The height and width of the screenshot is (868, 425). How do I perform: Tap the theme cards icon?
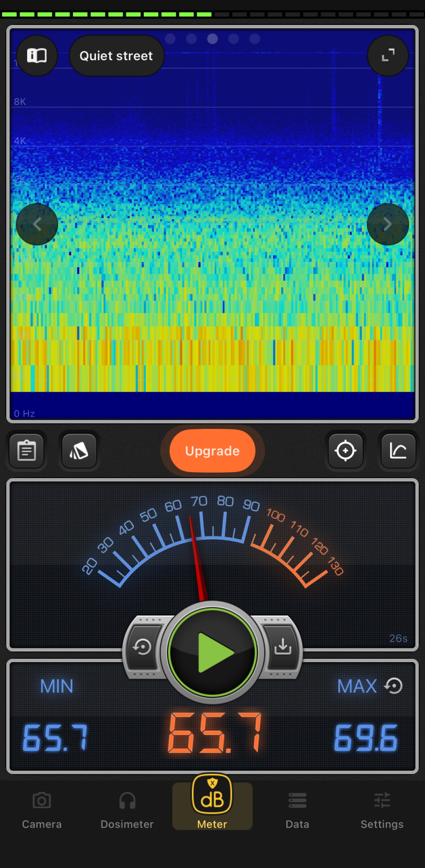[79, 451]
